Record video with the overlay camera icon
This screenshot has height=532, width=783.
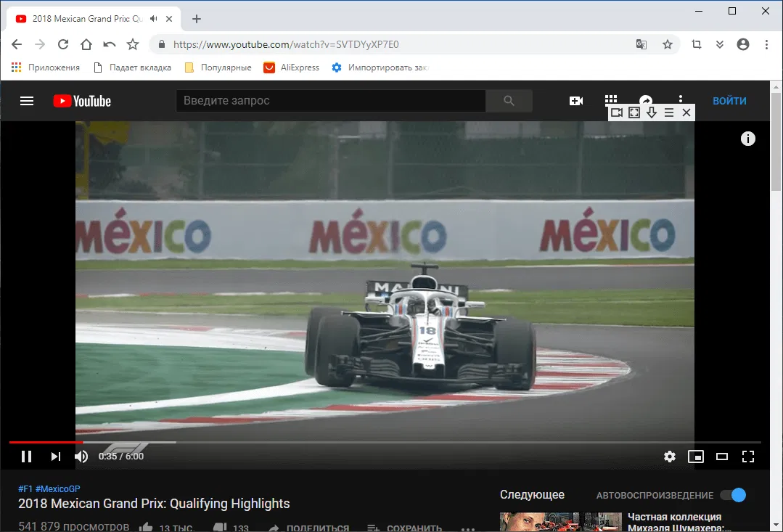click(617, 112)
